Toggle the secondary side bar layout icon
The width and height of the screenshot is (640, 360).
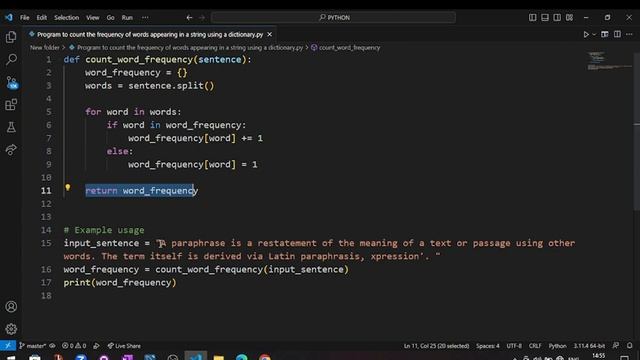(x=557, y=18)
